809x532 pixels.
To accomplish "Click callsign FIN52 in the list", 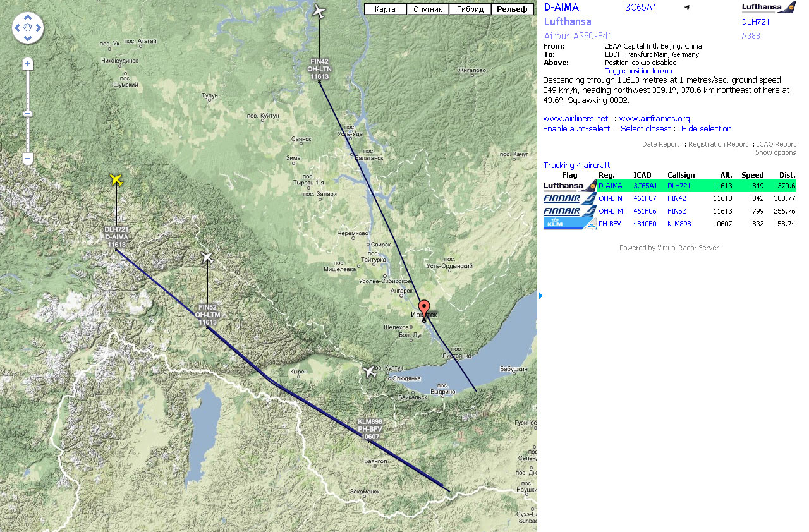I will coord(677,211).
